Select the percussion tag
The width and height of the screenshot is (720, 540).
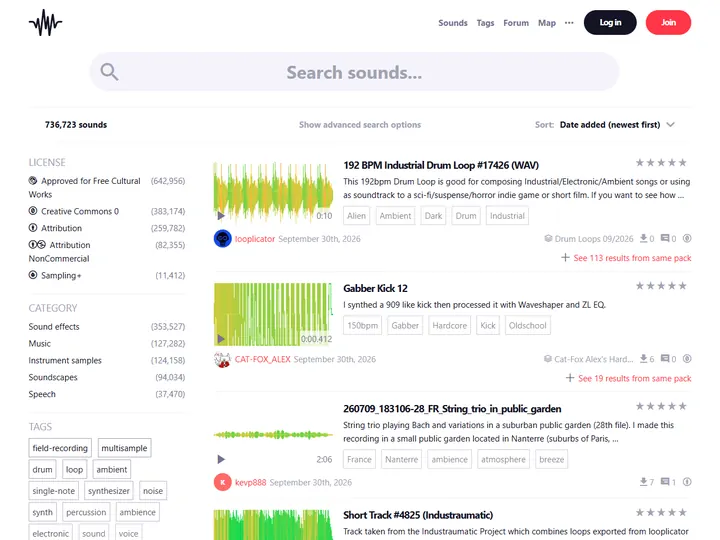coord(86,512)
